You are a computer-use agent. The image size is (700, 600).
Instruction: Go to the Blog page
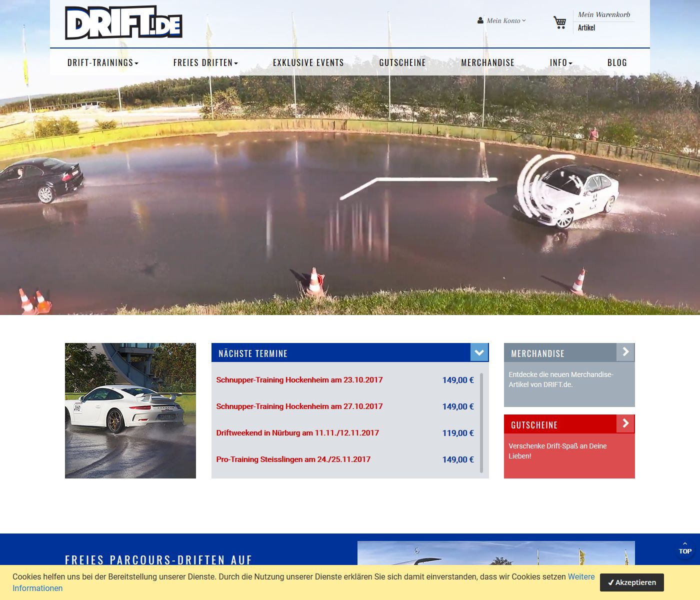pyautogui.click(x=617, y=62)
